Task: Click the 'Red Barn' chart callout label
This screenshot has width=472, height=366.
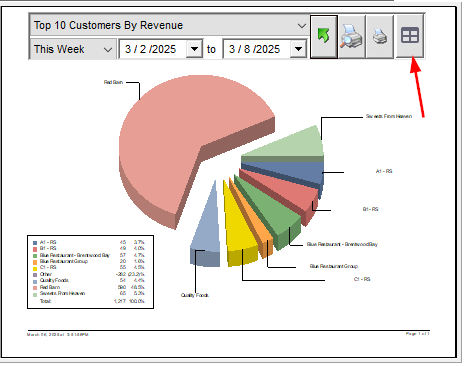Action: coord(113,82)
